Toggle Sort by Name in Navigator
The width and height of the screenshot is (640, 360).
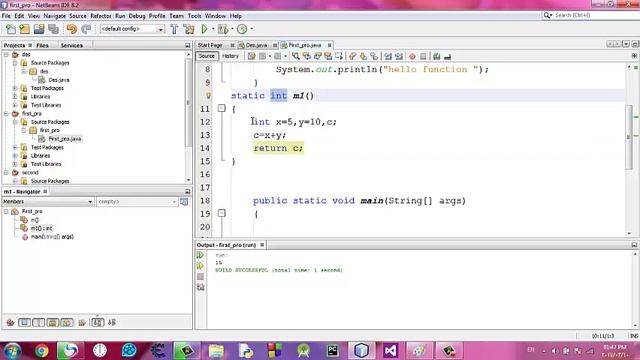click(97, 322)
